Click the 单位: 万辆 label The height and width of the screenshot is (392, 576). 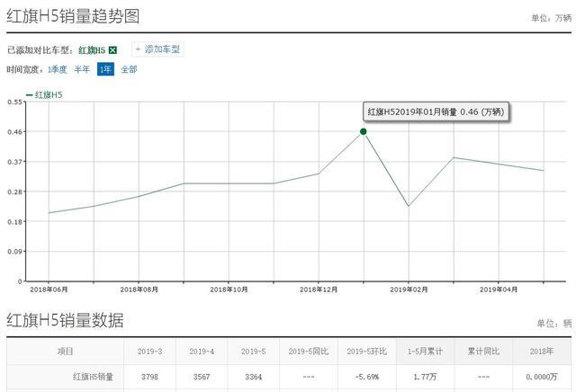(x=552, y=18)
